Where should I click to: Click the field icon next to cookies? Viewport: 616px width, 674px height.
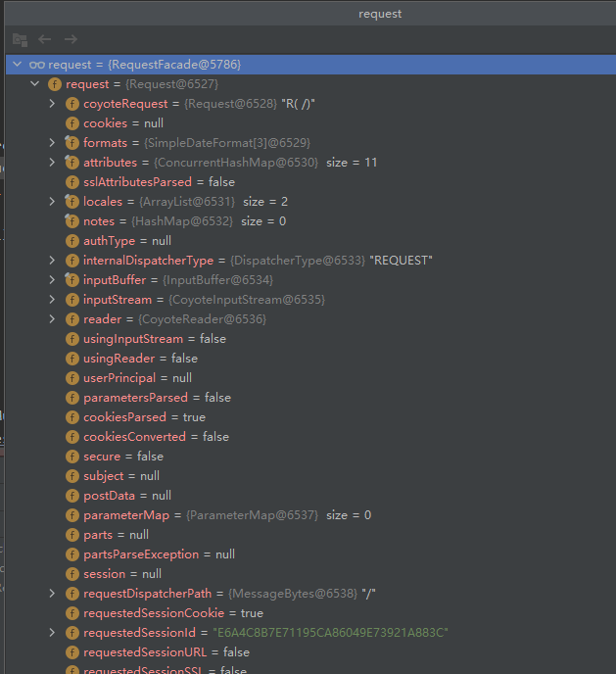pyautogui.click(x=72, y=123)
